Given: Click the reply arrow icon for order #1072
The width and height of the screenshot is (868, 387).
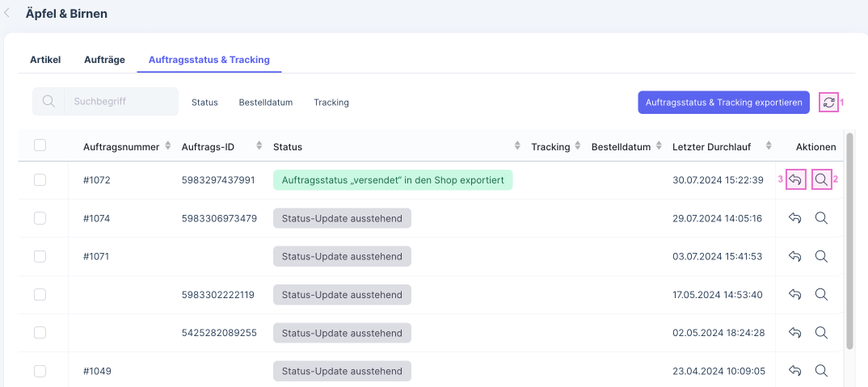Looking at the screenshot, I should pyautogui.click(x=795, y=180).
